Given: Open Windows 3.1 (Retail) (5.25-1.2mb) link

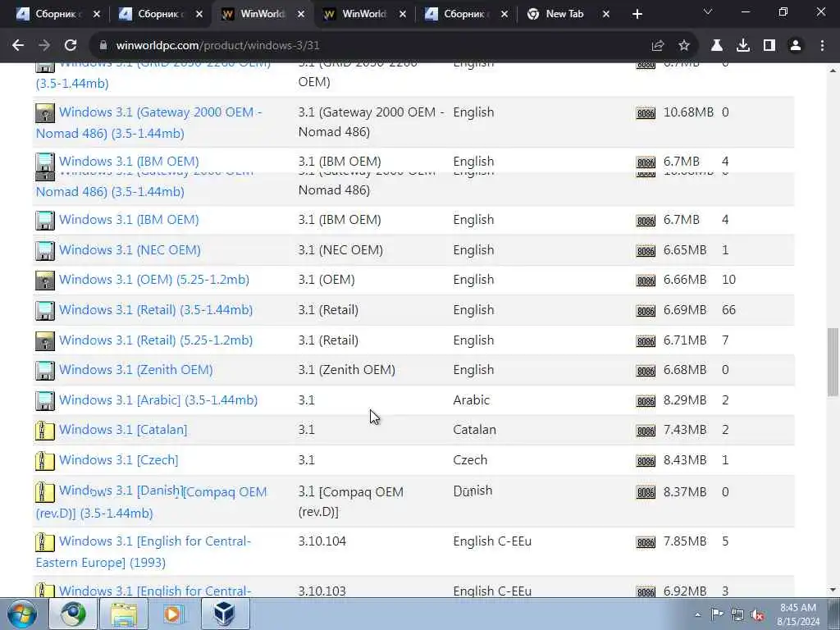Looking at the screenshot, I should 155,340.
